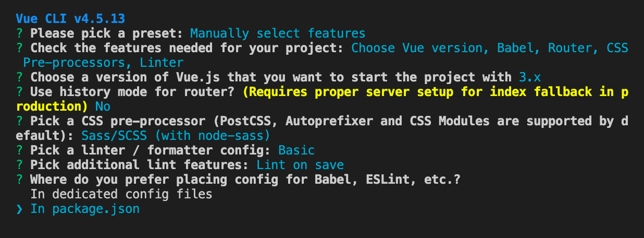644x238 pixels.
Task: Click the question mark before 'Pick a CSS pre-processor'
Action: tap(19, 121)
